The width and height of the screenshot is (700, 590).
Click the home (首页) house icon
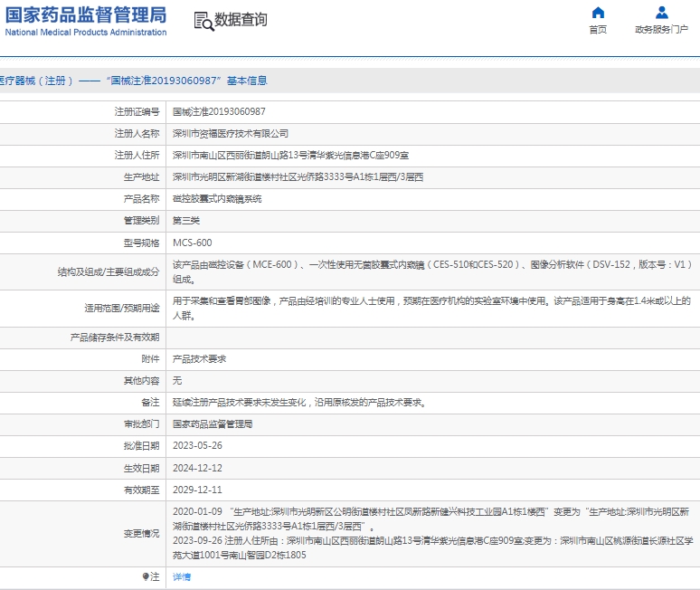click(x=598, y=13)
